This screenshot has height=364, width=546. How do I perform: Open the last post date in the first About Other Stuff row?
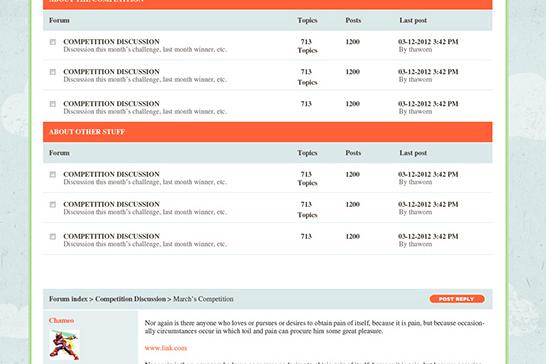pos(428,174)
